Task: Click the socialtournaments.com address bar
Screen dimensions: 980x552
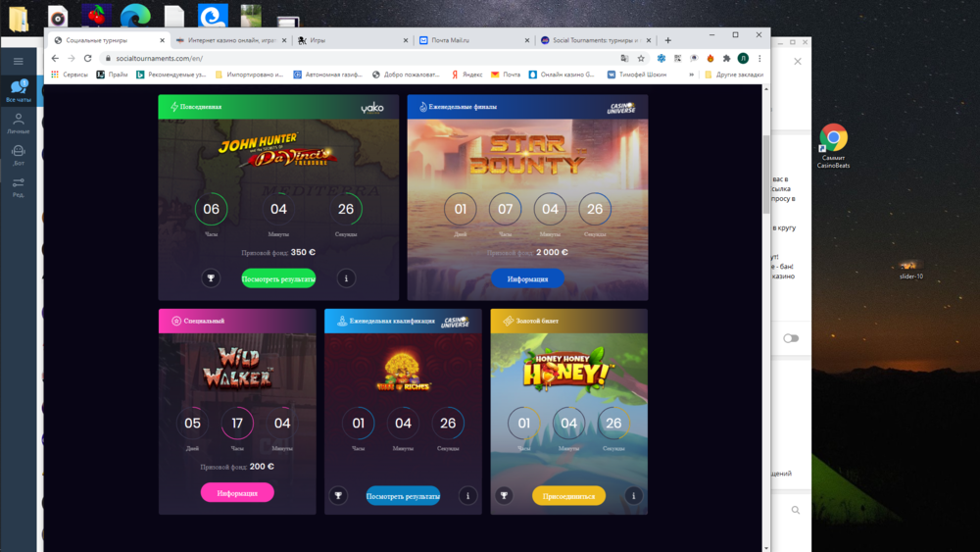Action: point(360,58)
